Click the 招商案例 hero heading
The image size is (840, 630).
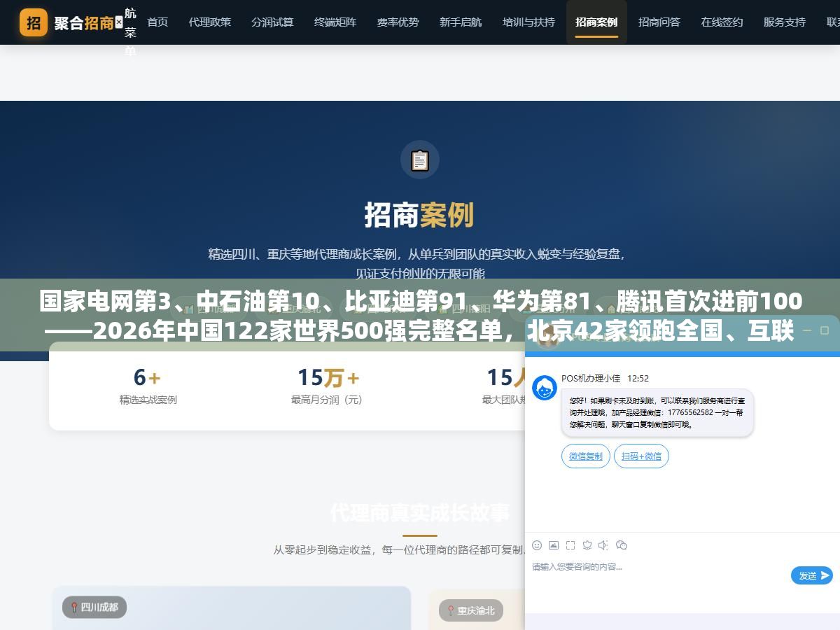tap(419, 215)
